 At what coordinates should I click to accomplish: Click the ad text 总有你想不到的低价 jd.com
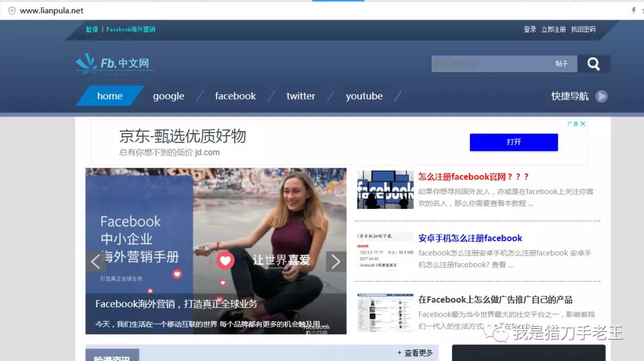click(169, 152)
